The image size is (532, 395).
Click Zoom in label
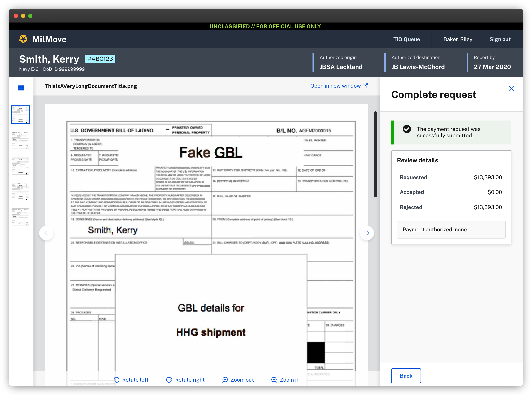click(290, 380)
